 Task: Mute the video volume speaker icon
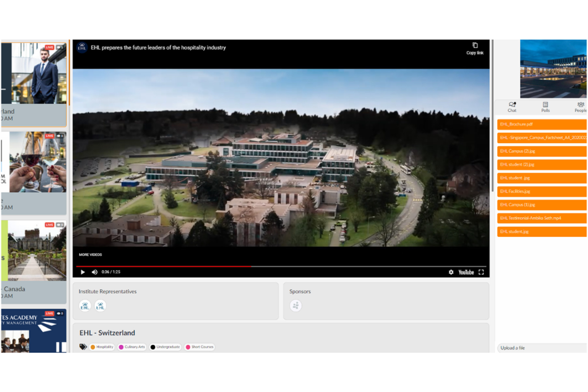pos(94,272)
